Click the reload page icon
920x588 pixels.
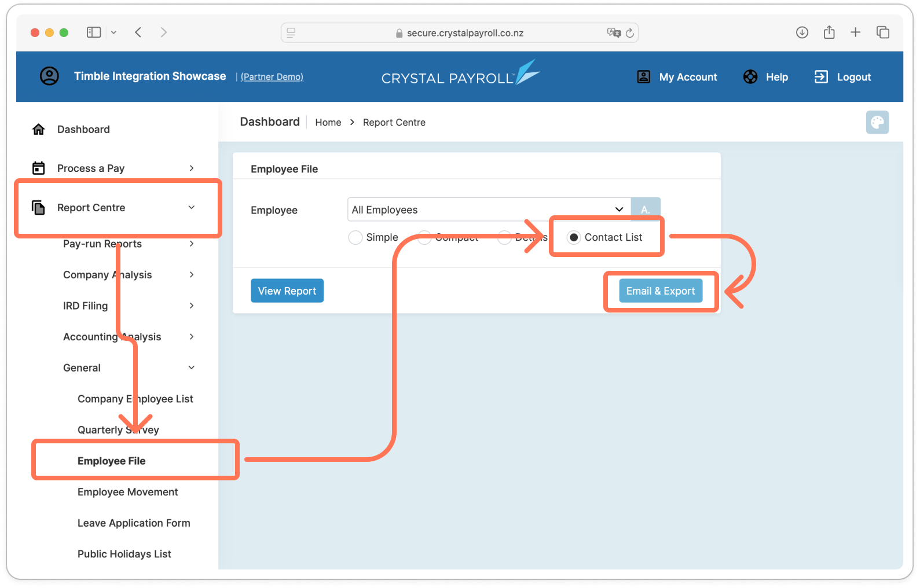pyautogui.click(x=630, y=33)
